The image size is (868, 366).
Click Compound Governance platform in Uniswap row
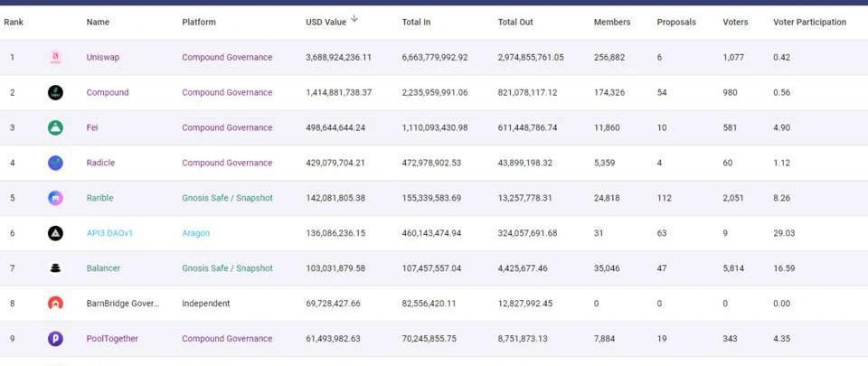click(227, 58)
